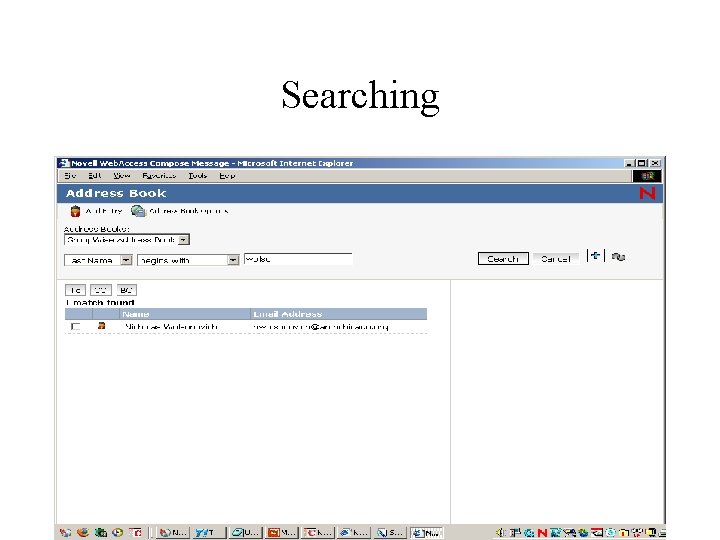
Task: Click the '1 match found' text
Action: point(100,302)
